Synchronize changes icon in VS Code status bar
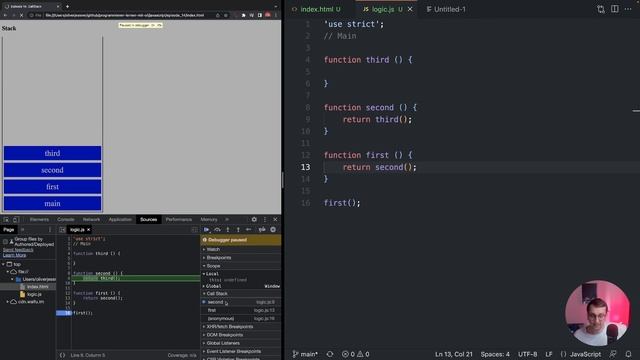The height and width of the screenshot is (360, 640). coord(330,354)
